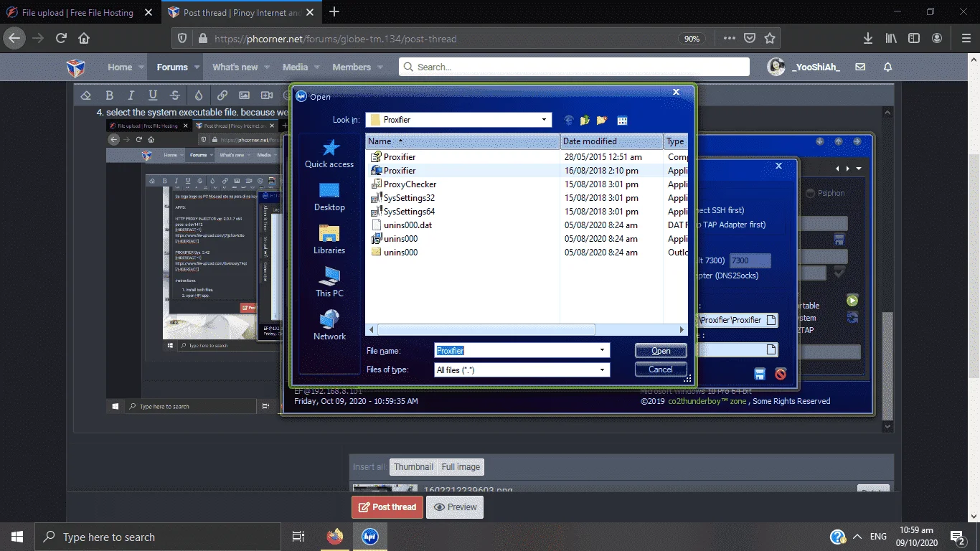Expand the Members menu dropdown arrow
Screen dimensions: 980x551
tap(382, 67)
